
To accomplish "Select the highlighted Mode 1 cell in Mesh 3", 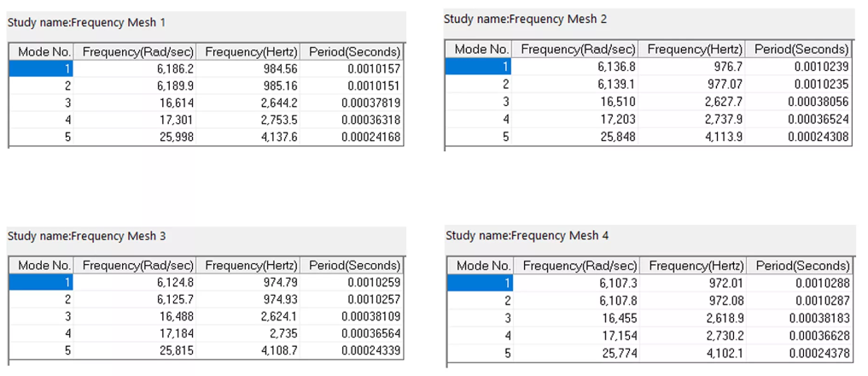I will point(41,282).
